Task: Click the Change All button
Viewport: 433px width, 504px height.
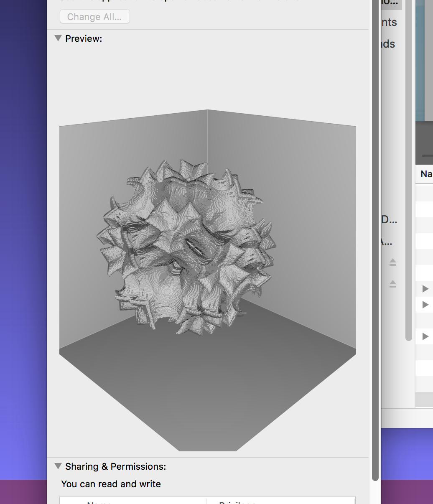Action: point(94,16)
